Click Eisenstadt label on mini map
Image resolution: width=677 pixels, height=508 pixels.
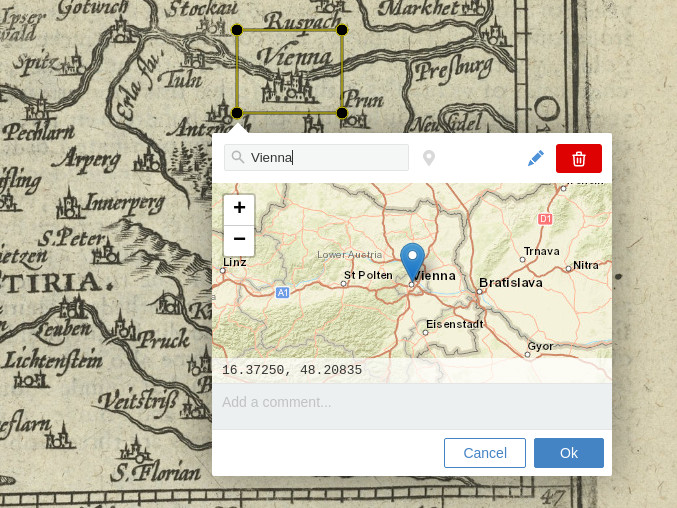455,324
